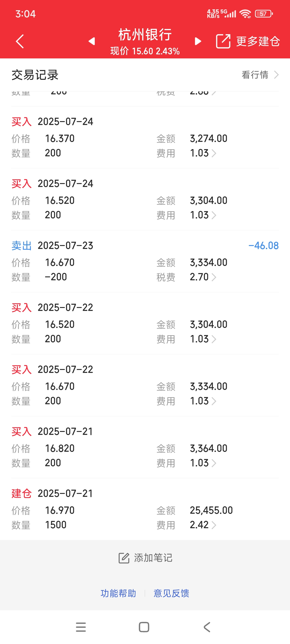
Task: Select the 建仓 2025-07-21 opening record
Action: [145, 509]
